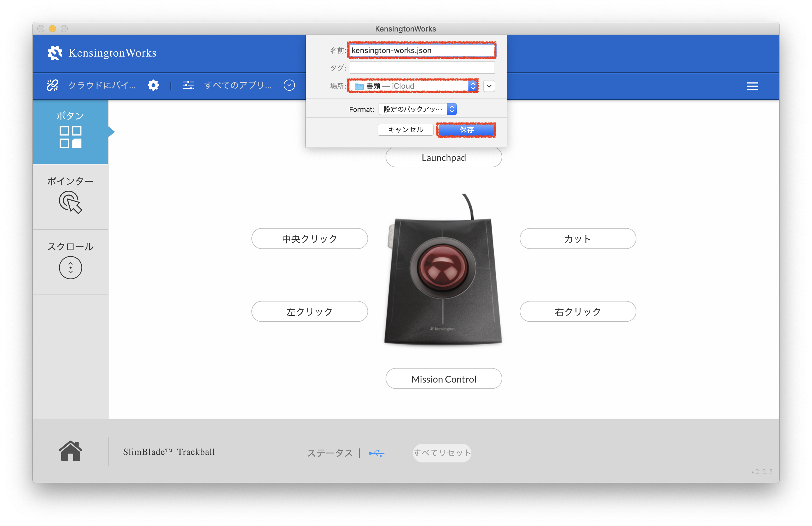This screenshot has width=812, height=526.
Task: Click the 名前 filename input field
Action: click(422, 50)
